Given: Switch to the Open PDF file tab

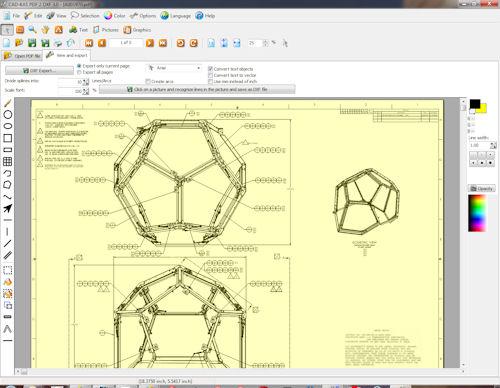Looking at the screenshot, I should click(22, 56).
